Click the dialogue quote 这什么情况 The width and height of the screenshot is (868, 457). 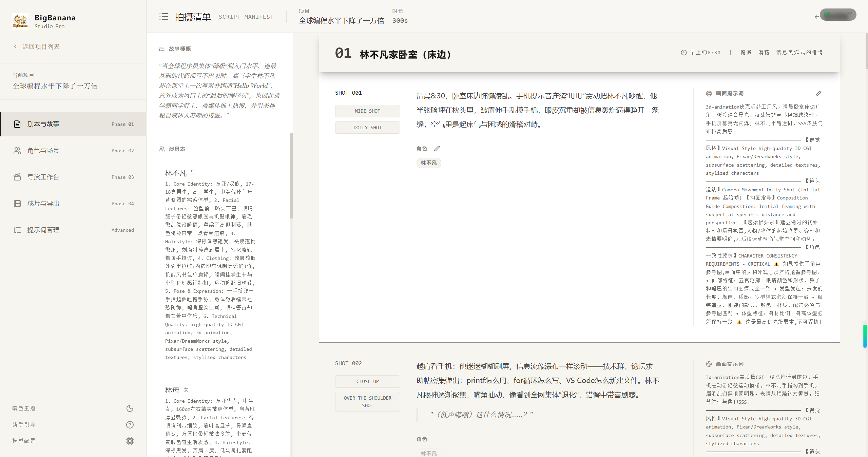tap(482, 415)
